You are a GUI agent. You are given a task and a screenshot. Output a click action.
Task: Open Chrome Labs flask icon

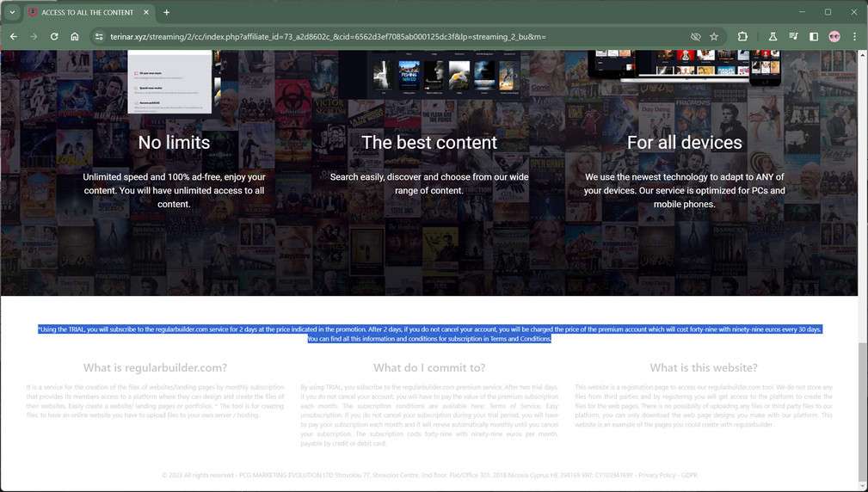pyautogui.click(x=773, y=36)
